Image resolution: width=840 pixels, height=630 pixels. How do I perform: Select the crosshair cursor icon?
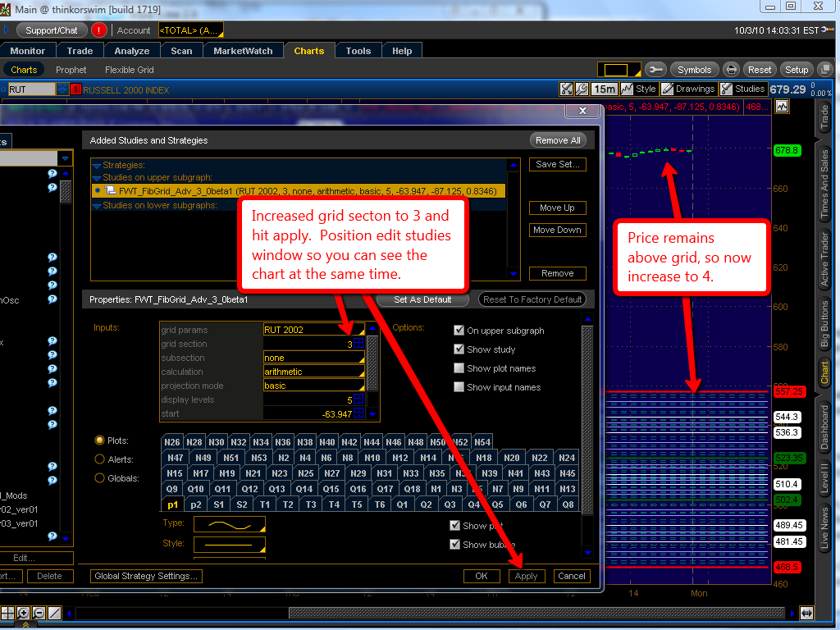point(7,613)
